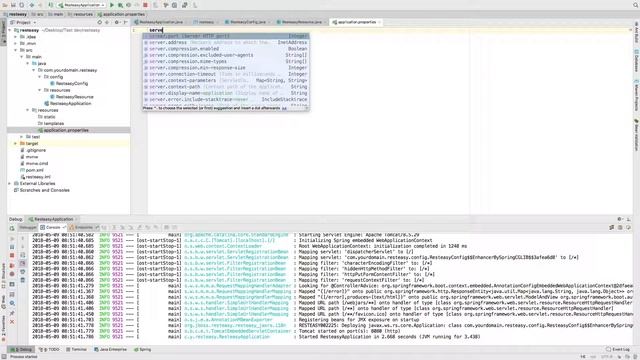Click the Debug bug icon in top toolbar
The height and width of the screenshot is (360, 640).
tap(120, 5)
